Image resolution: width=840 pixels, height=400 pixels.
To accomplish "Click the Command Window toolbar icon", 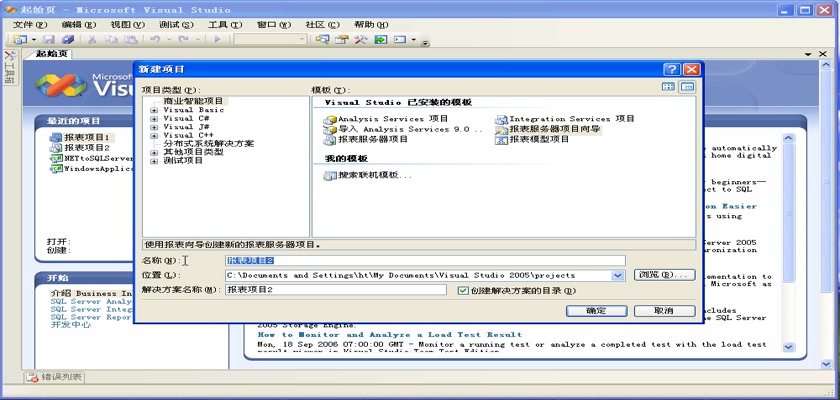I will pyautogui.click(x=400, y=39).
